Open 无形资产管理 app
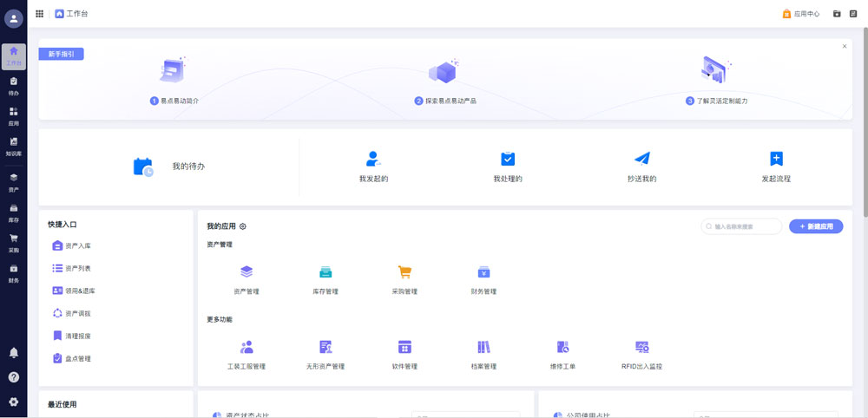The height and width of the screenshot is (418, 868). [x=325, y=348]
